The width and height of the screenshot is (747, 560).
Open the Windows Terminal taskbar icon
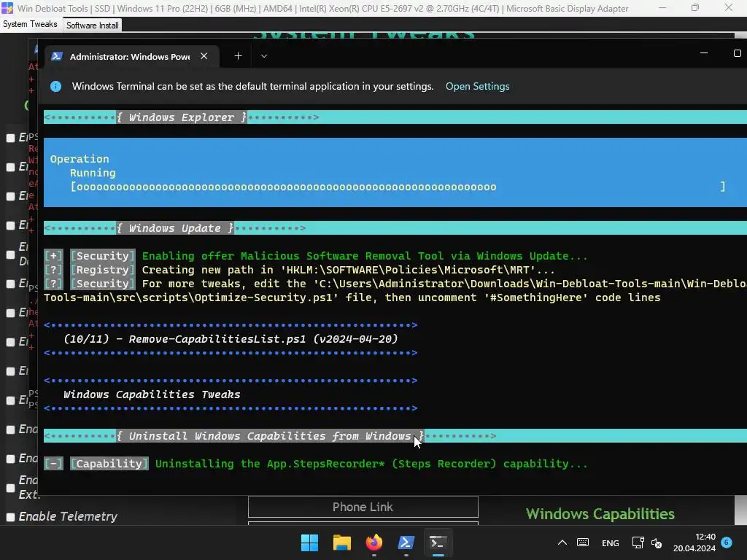pos(438,542)
